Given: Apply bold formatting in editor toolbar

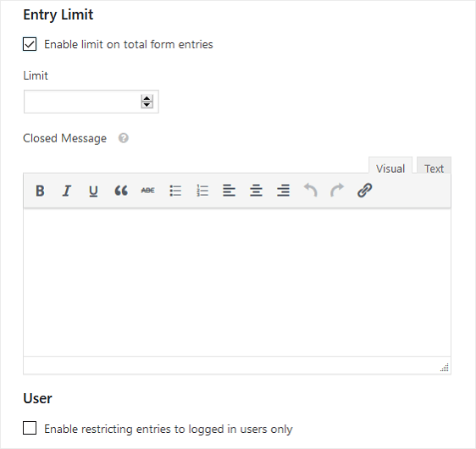Looking at the screenshot, I should click(x=40, y=191).
